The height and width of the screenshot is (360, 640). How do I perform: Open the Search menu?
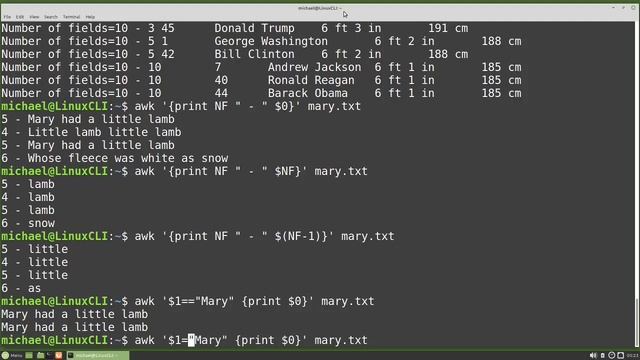[51, 17]
